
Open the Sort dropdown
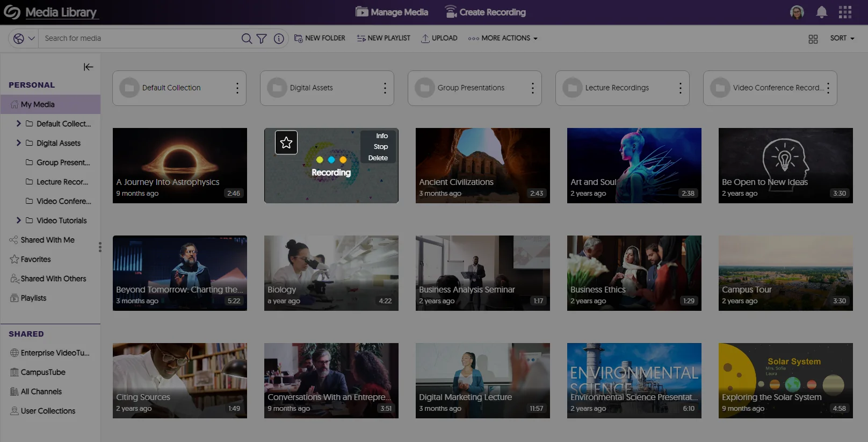[842, 38]
